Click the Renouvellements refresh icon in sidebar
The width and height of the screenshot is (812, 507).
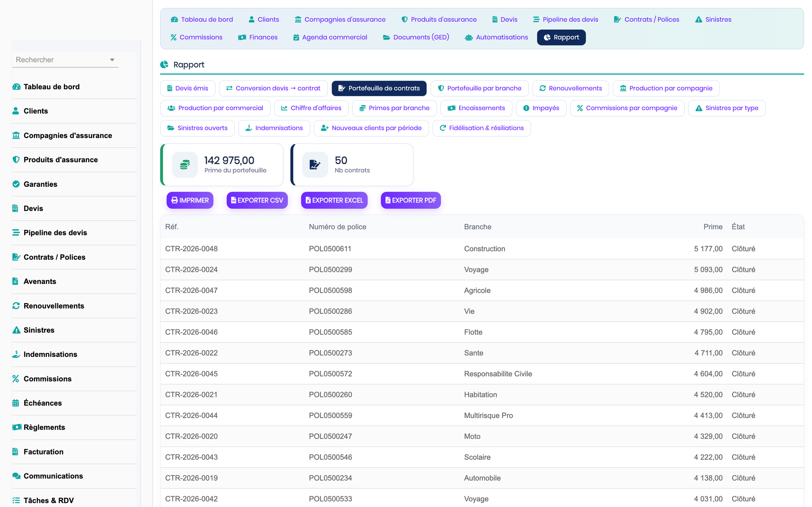coord(16,306)
